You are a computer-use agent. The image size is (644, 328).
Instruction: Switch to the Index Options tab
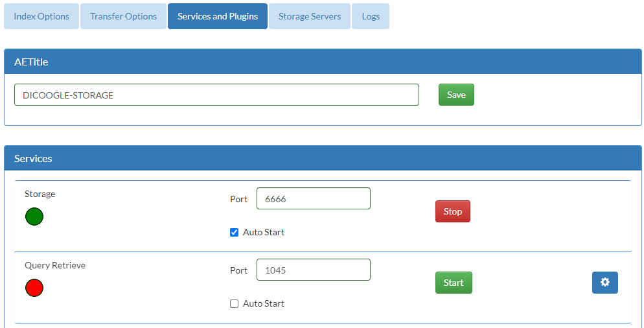coord(41,16)
